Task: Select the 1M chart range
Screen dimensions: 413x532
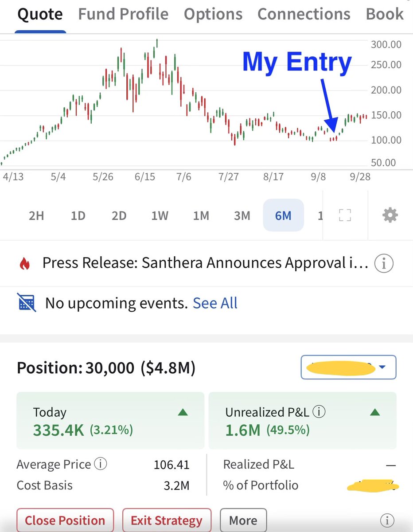Action: tap(201, 216)
